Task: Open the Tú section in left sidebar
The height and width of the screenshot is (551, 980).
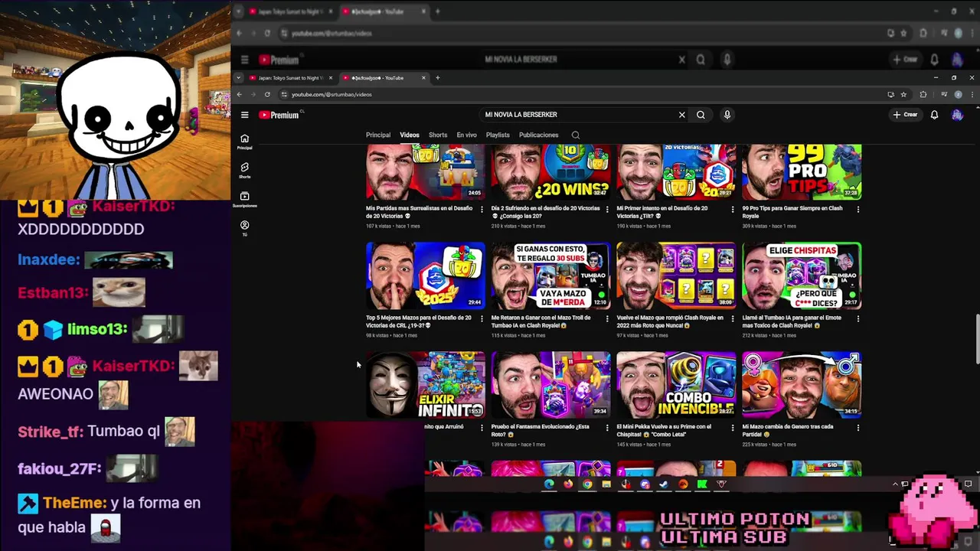Action: [244, 228]
